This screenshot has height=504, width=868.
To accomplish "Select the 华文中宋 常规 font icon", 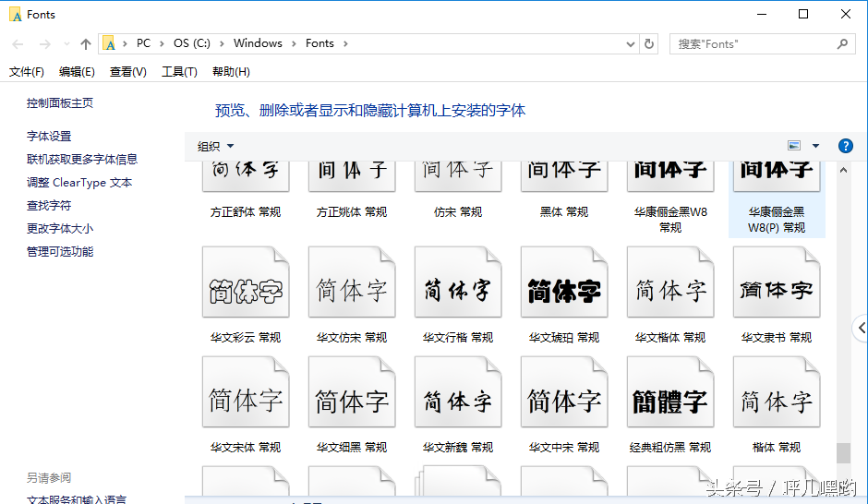I will click(564, 391).
